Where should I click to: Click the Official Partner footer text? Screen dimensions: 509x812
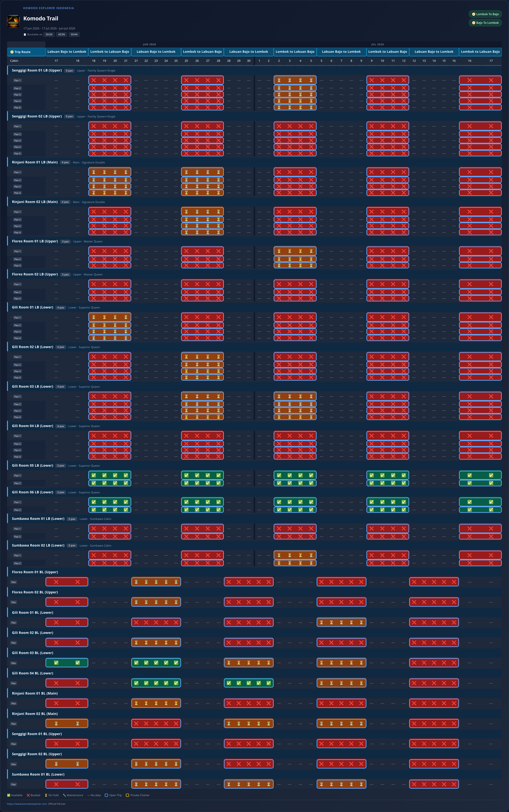[x=57, y=804]
